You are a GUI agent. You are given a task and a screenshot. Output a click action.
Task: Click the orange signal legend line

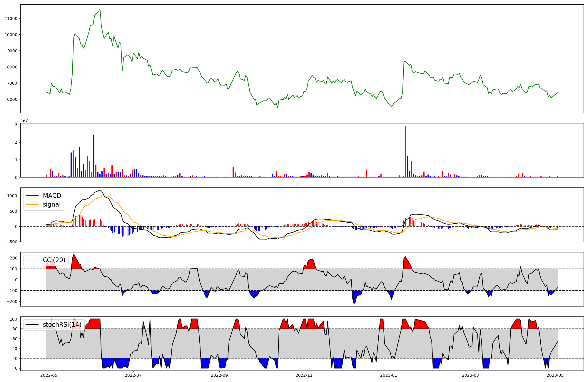[32, 205]
